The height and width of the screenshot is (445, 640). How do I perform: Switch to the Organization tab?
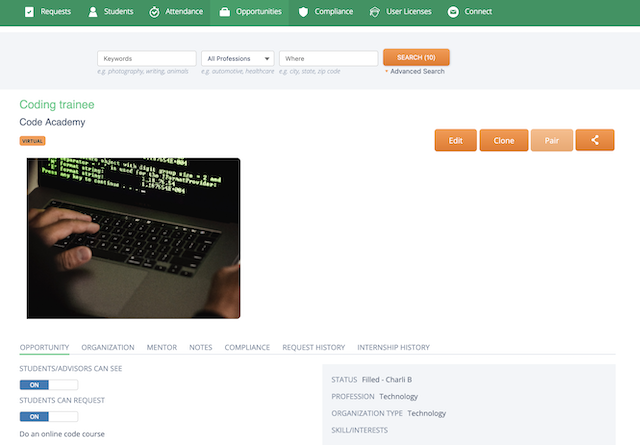pos(108,347)
